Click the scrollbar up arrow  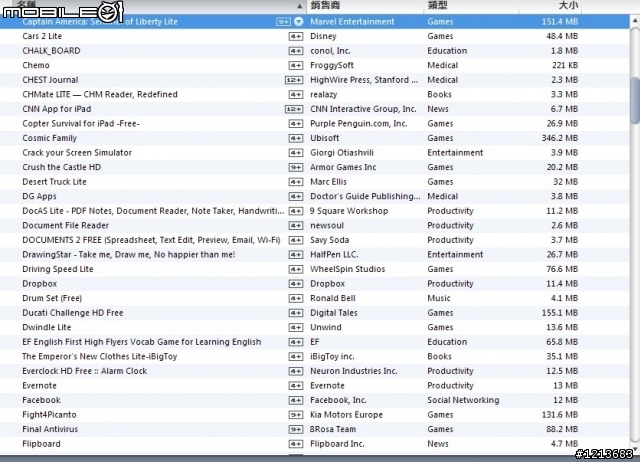click(x=635, y=20)
